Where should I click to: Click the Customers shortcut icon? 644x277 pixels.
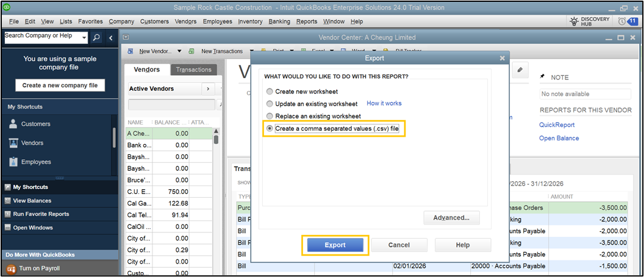(x=13, y=124)
